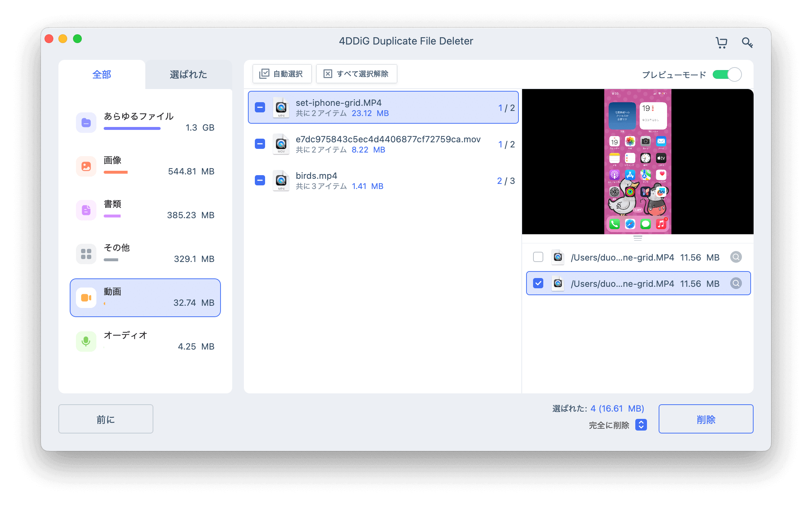
Task: Click the プレビューモード label
Action: 674,75
